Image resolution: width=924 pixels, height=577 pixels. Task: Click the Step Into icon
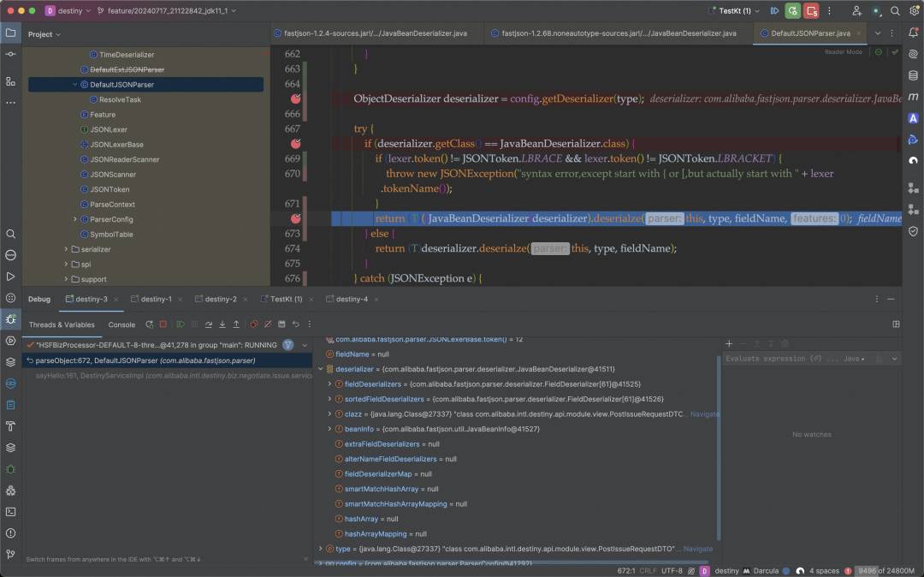[x=222, y=324]
